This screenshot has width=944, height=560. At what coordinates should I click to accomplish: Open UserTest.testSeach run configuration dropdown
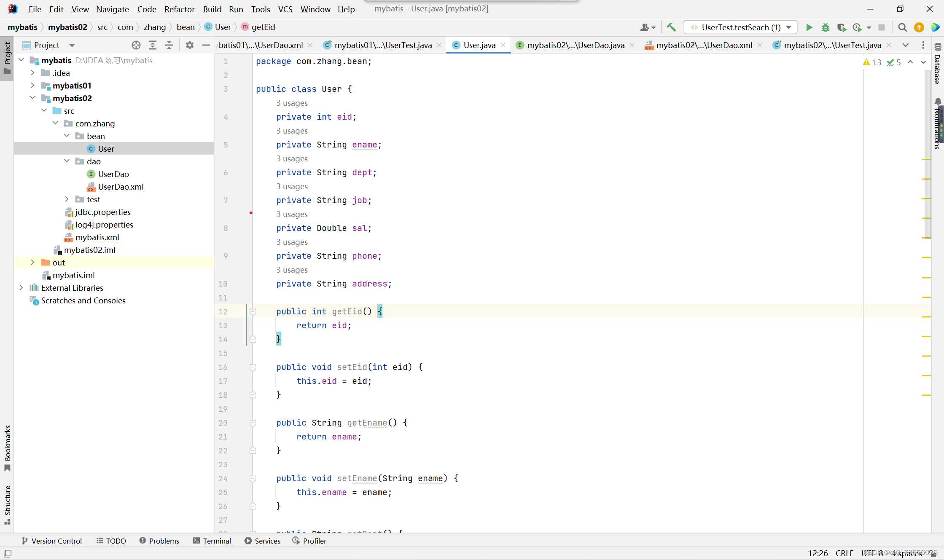click(x=741, y=27)
